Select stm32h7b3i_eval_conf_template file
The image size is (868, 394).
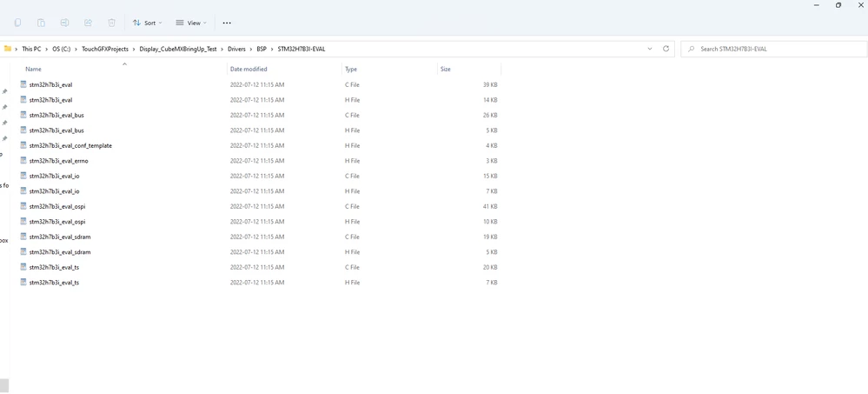click(260, 146)
